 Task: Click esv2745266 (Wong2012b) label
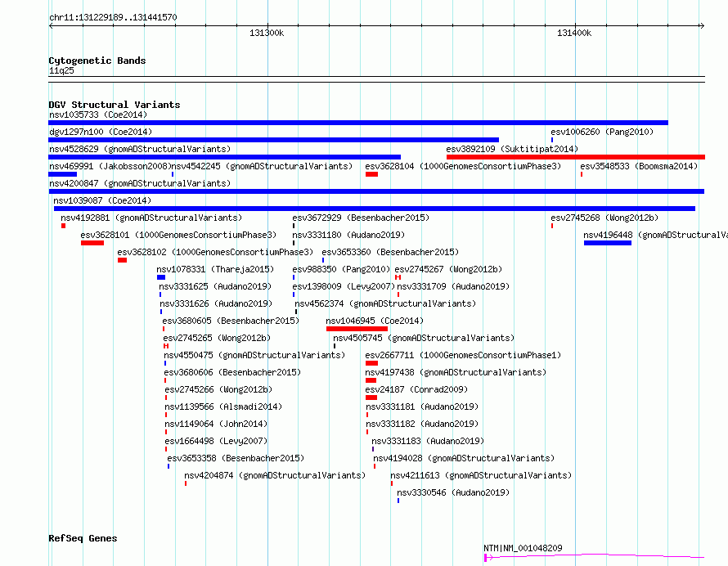pos(218,389)
